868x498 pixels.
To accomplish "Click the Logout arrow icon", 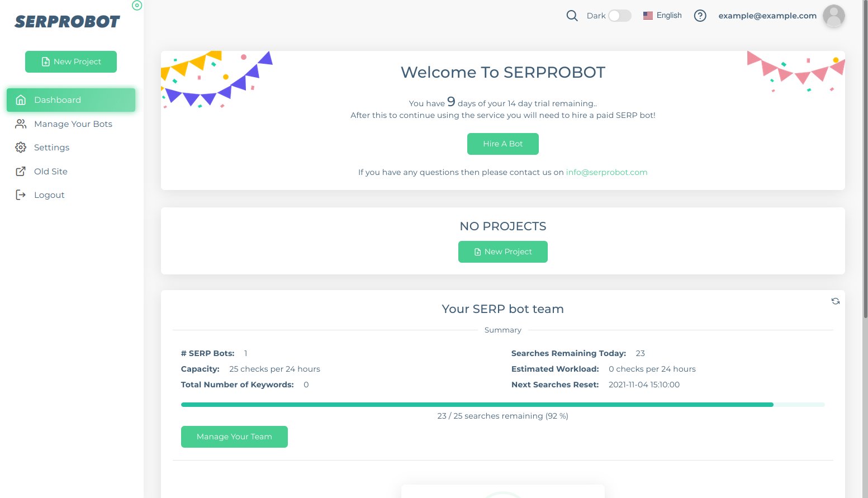I will click(21, 195).
